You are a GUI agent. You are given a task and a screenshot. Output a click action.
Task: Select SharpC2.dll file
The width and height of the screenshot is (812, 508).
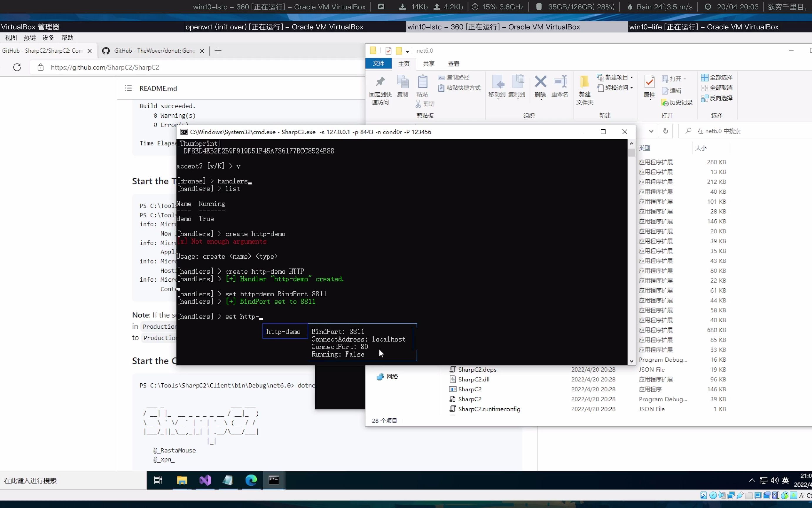click(x=474, y=379)
